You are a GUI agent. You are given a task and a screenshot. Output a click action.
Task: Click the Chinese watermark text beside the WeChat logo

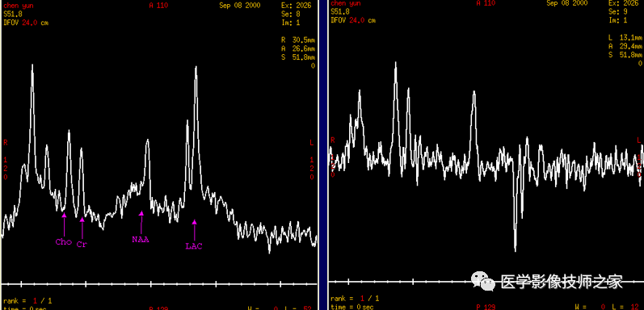[562, 282]
